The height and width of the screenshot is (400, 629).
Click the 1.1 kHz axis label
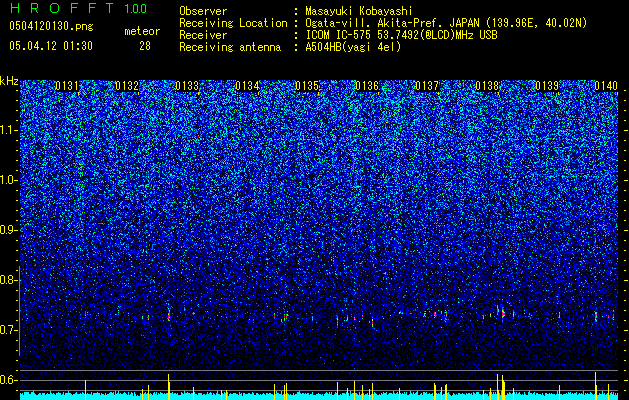[9, 130]
